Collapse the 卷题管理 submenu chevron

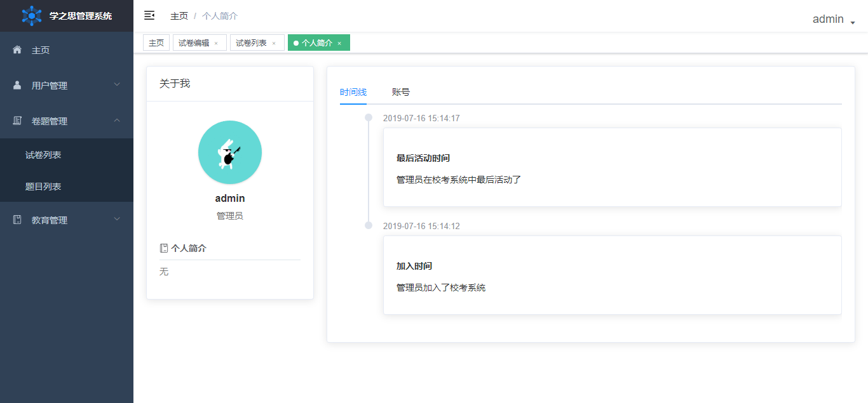[117, 120]
